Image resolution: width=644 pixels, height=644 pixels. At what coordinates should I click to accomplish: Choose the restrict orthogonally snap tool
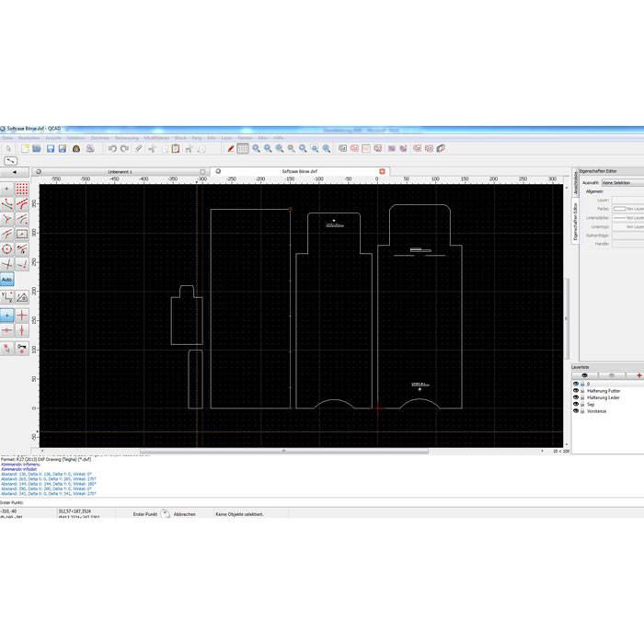tap(22, 316)
